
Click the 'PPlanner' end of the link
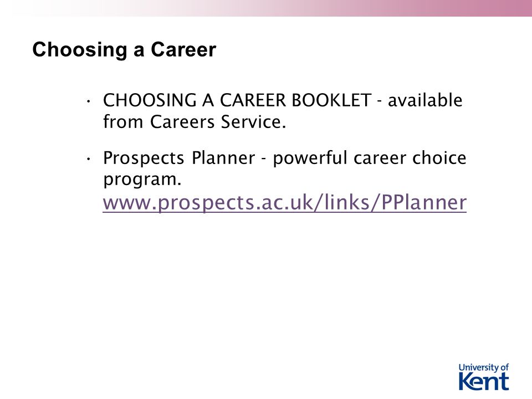tap(424, 203)
